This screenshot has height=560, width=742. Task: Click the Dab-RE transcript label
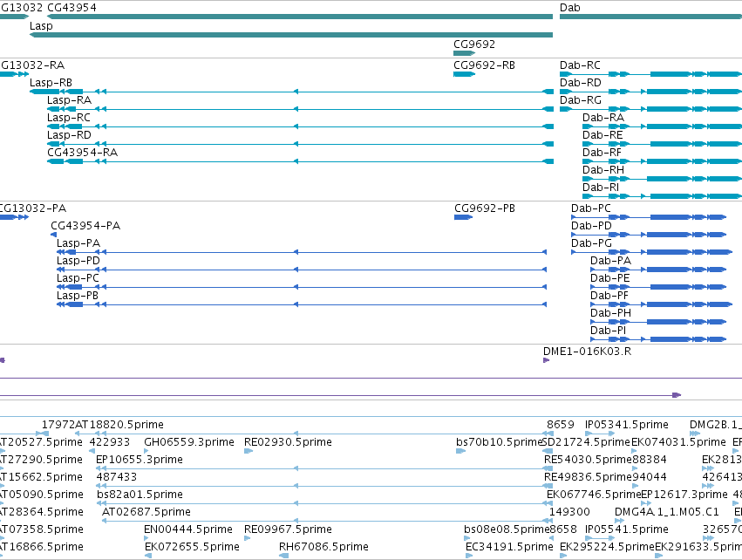coord(602,135)
